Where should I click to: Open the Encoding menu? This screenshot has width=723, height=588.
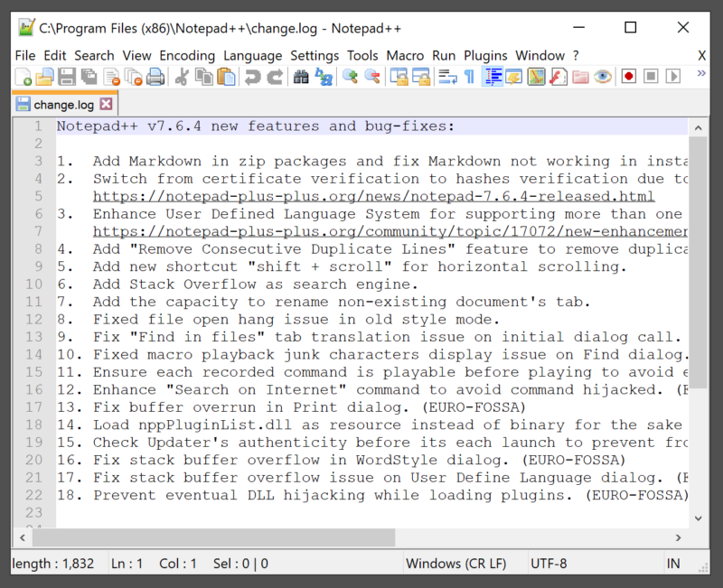pos(187,56)
